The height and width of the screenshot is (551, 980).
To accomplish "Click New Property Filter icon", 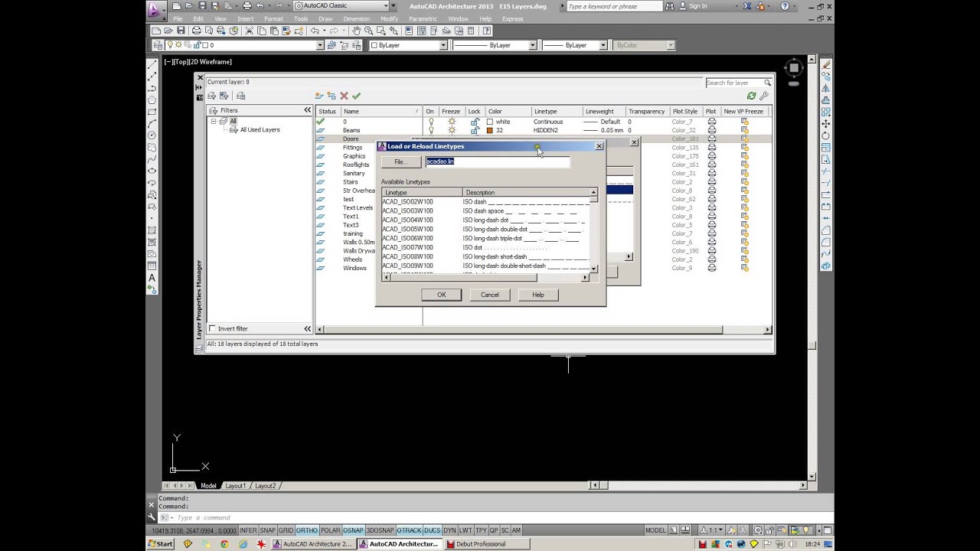I will (212, 96).
